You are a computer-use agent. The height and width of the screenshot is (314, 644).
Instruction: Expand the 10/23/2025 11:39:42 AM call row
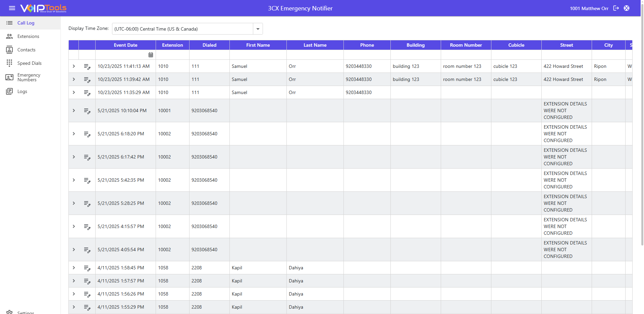coord(74,79)
